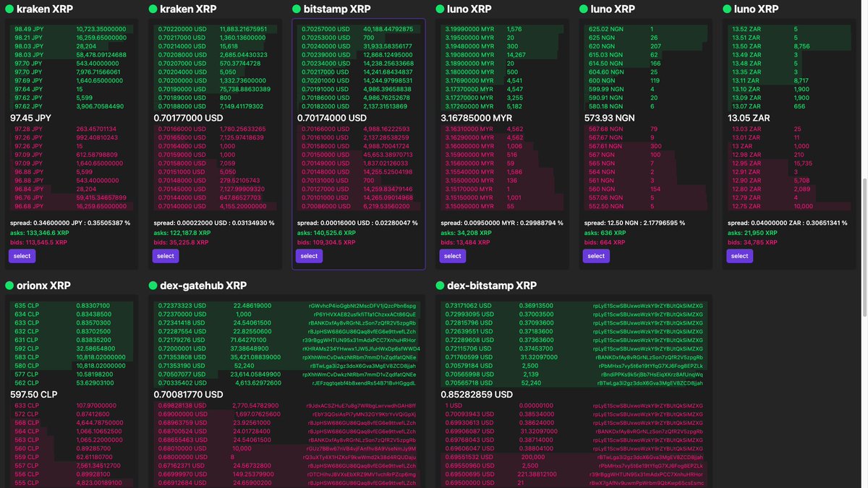Click the 555 CLP bid row
This screenshot has width=868, height=488.
[70, 482]
